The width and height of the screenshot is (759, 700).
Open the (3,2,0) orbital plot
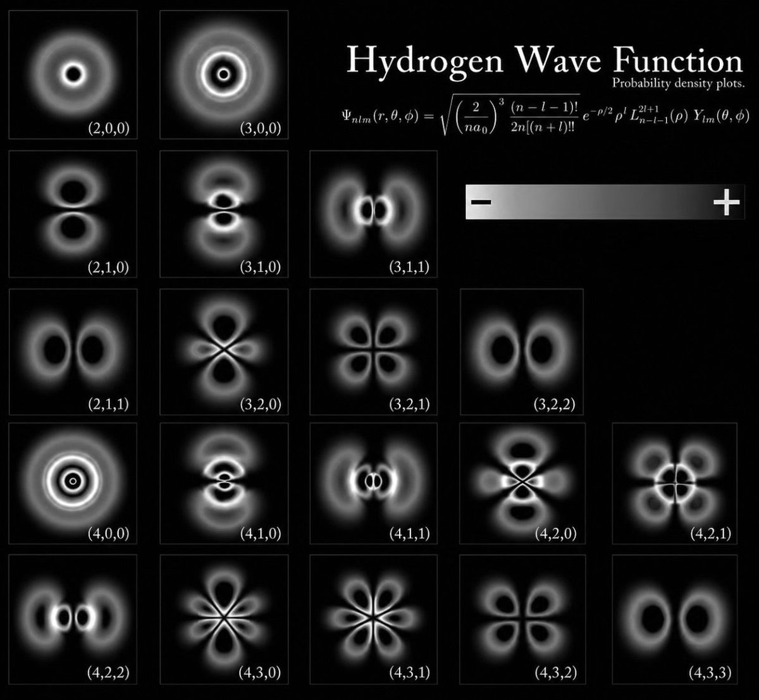[224, 352]
